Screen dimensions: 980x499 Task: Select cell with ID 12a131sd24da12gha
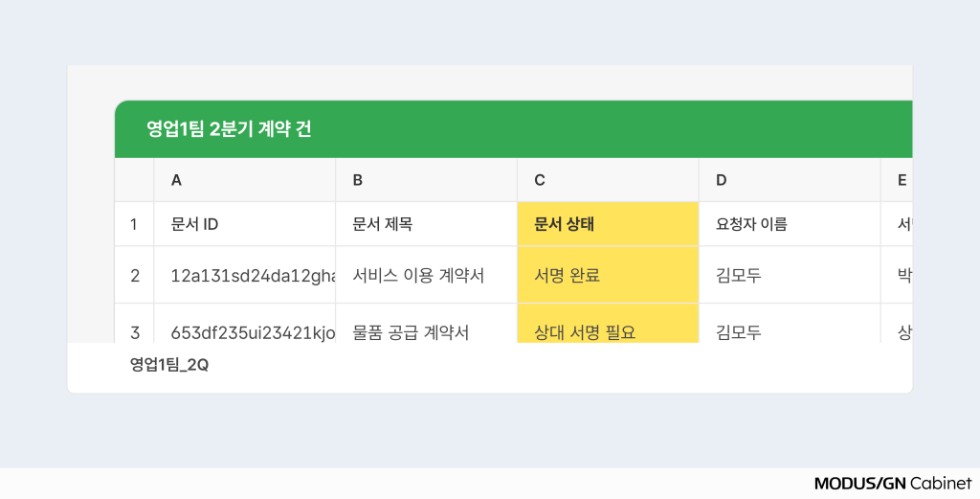tap(244, 275)
